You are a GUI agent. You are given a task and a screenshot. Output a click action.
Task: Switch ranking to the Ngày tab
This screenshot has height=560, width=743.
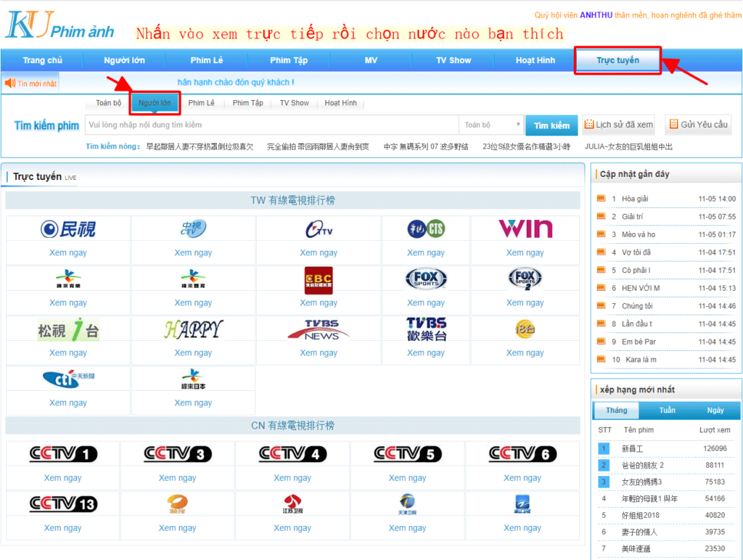click(715, 411)
